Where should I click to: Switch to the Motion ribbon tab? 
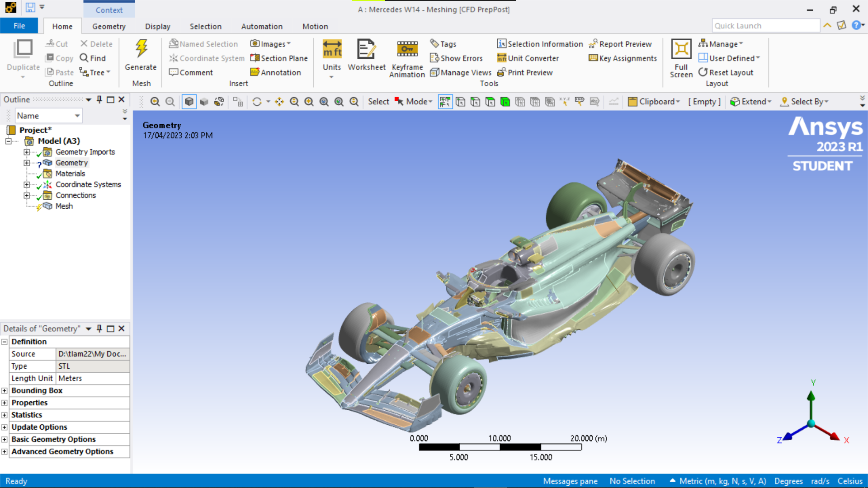(315, 26)
